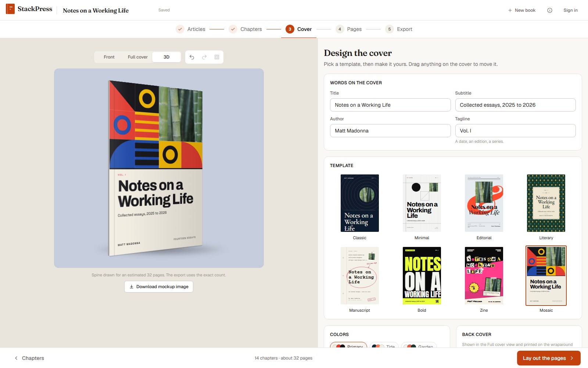Go to the Articles step
588x368 pixels.
tap(191, 29)
